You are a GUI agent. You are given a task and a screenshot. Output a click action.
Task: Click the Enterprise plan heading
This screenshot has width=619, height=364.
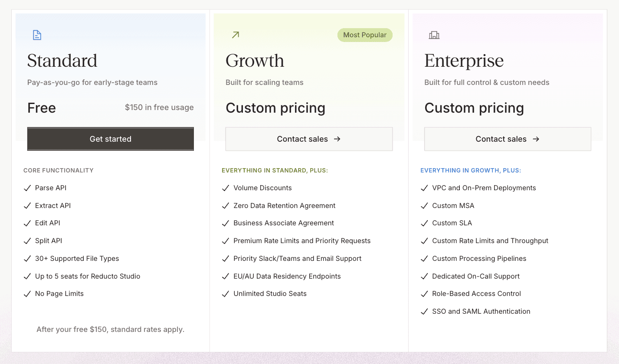[464, 61]
